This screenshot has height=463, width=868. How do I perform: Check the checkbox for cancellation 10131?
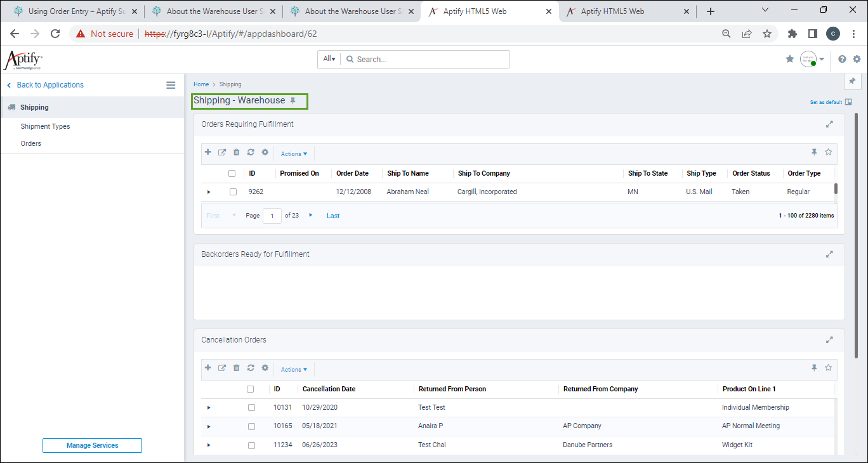[x=251, y=408]
